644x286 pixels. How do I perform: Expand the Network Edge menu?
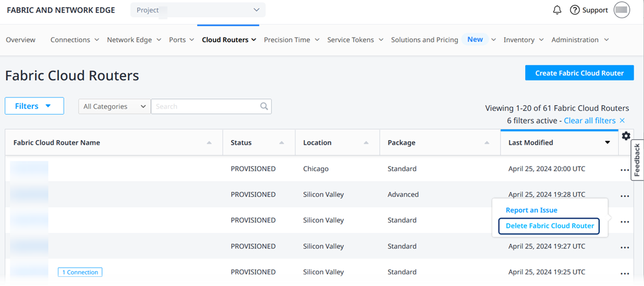click(x=134, y=40)
